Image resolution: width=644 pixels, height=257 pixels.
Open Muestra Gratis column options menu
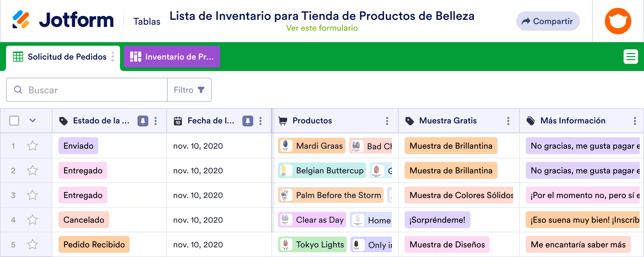[508, 121]
